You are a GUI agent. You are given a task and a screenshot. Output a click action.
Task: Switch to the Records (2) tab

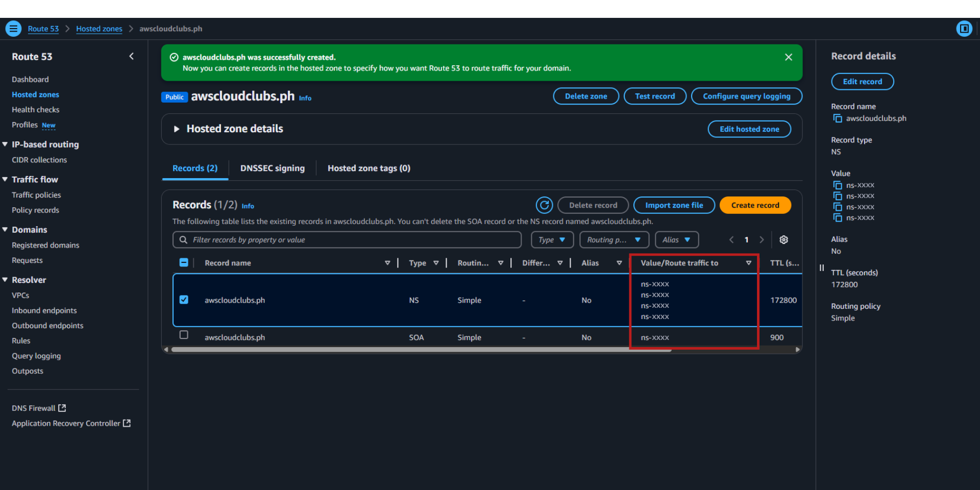(195, 168)
